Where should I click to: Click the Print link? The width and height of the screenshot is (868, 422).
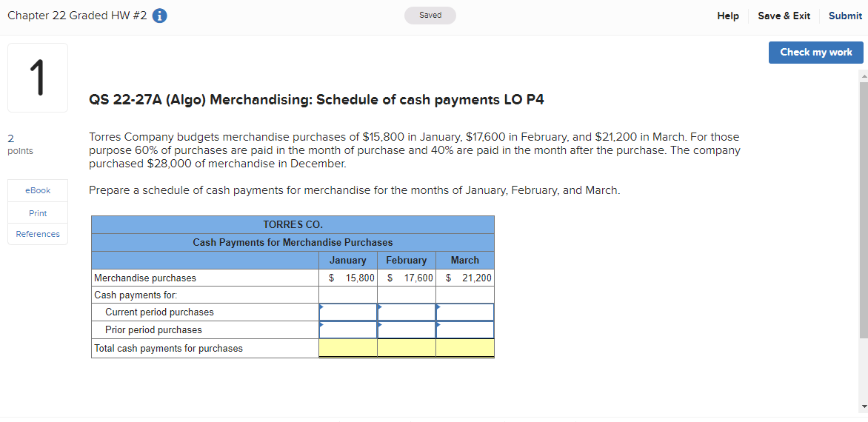(x=38, y=213)
